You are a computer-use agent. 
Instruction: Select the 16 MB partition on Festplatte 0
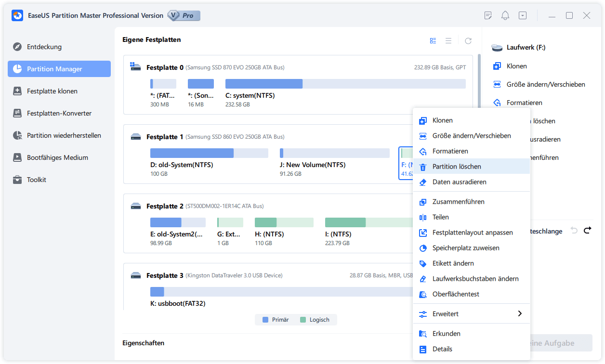201,93
